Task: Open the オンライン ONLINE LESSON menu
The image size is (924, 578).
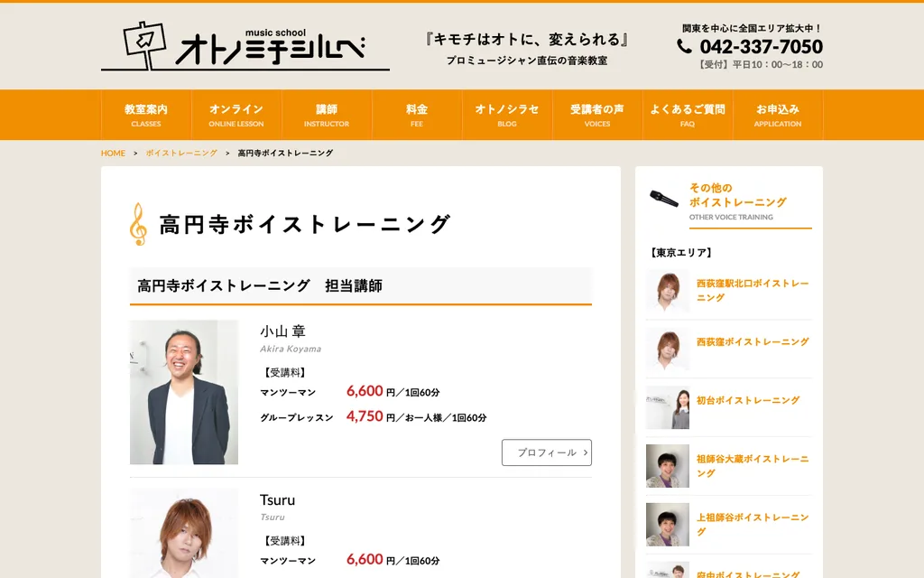Action: (236, 115)
